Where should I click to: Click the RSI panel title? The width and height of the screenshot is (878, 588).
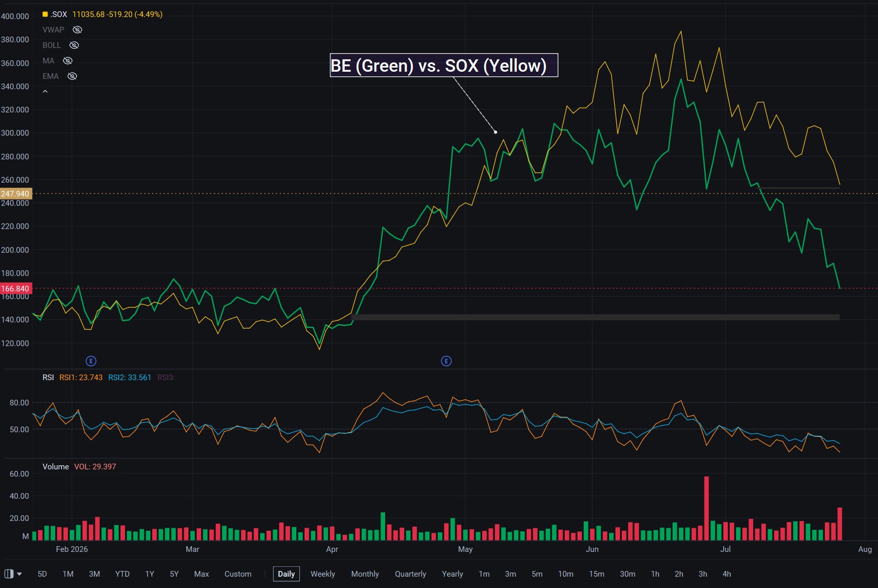[x=48, y=378]
